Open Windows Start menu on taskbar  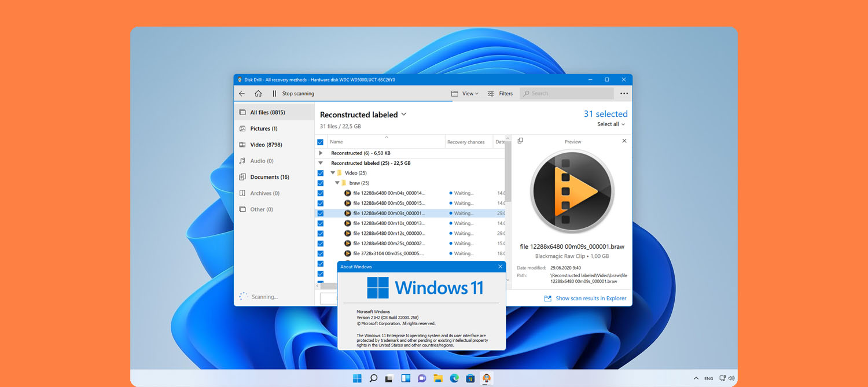(x=357, y=378)
